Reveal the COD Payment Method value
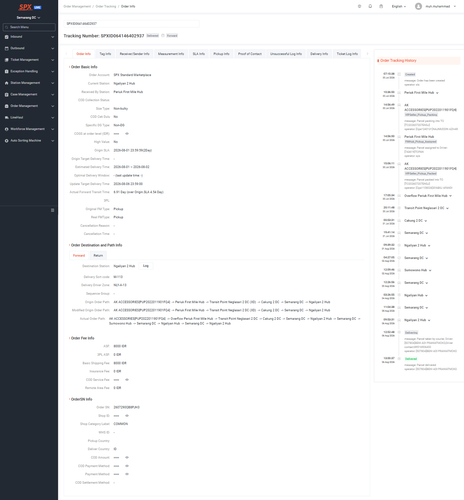The image size is (464, 500). click(x=127, y=466)
